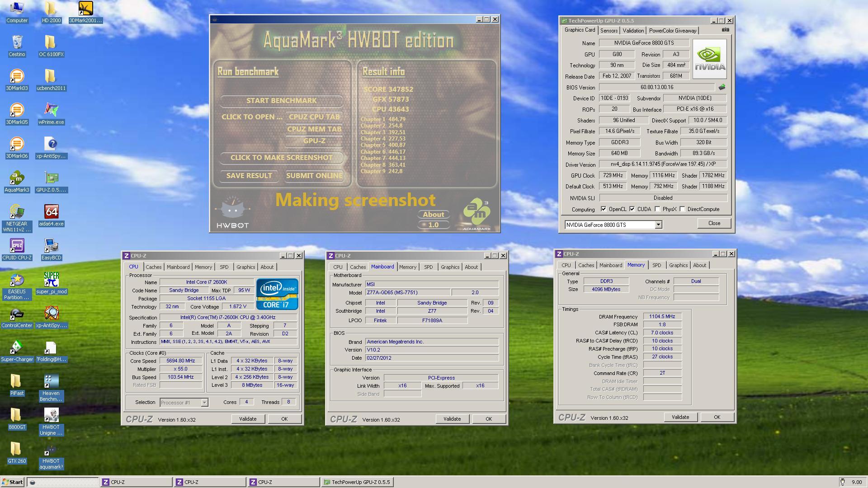The height and width of the screenshot is (488, 868).
Task: Click Validate in CPU-Z Memory window
Action: pos(680,417)
